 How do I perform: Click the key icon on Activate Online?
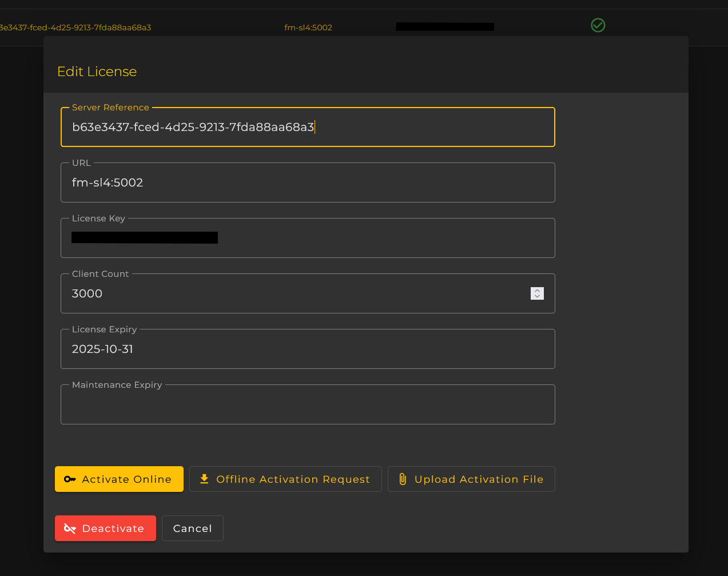(70, 479)
